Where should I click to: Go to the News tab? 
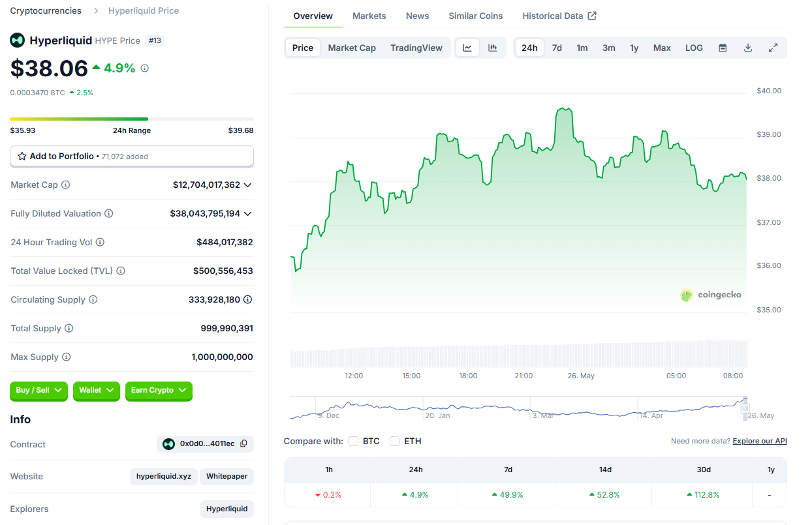418,16
